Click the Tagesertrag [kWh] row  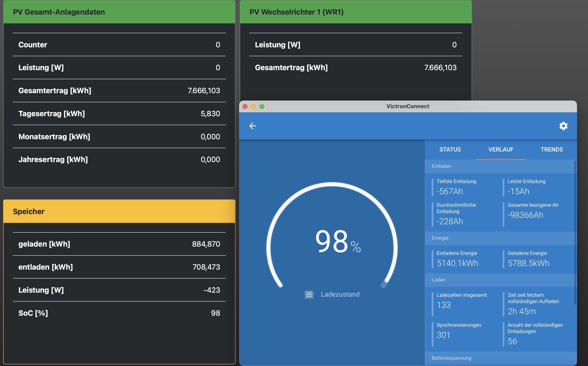(119, 113)
